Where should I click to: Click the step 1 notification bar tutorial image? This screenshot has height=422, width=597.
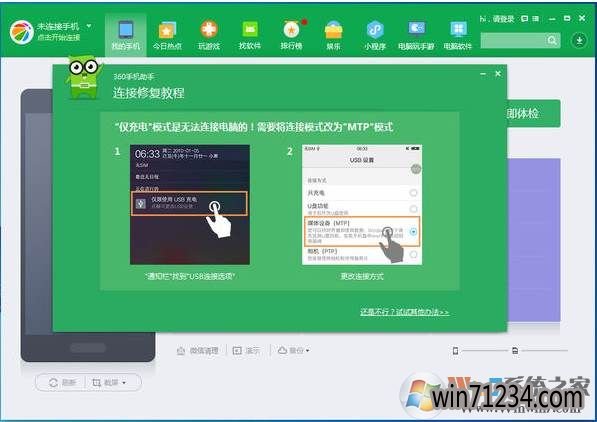coord(190,205)
